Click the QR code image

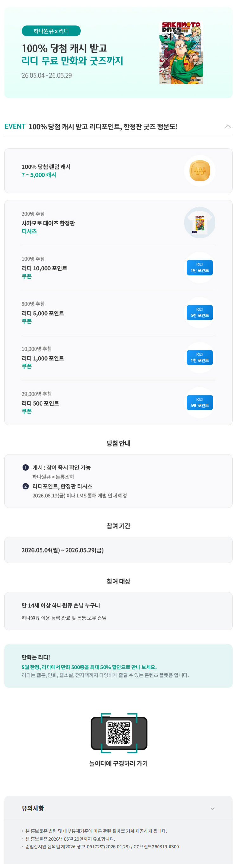[x=119, y=733]
